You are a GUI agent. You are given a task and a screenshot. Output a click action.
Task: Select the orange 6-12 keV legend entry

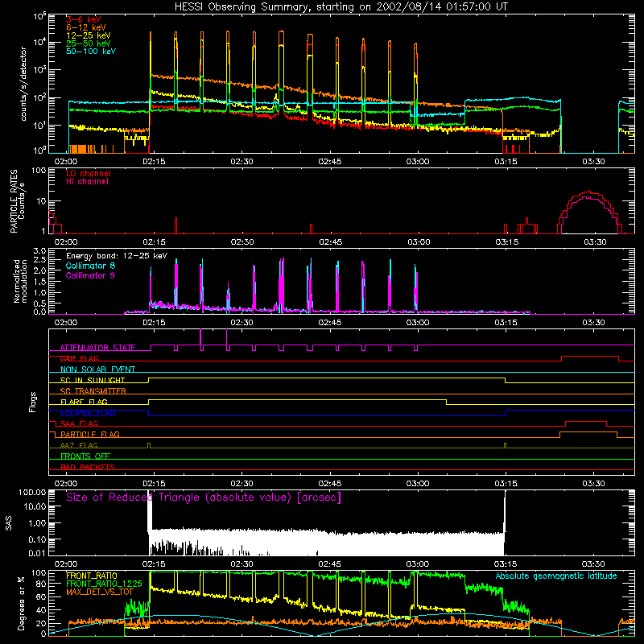tap(86, 27)
